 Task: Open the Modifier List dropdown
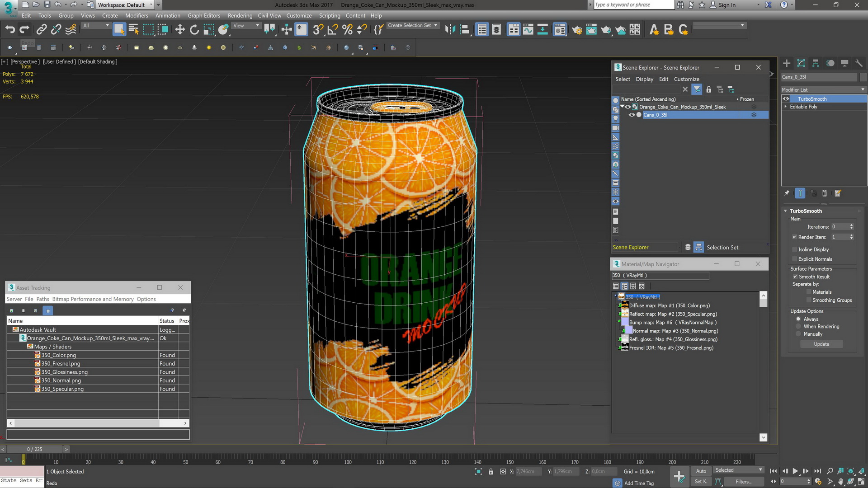[823, 89]
